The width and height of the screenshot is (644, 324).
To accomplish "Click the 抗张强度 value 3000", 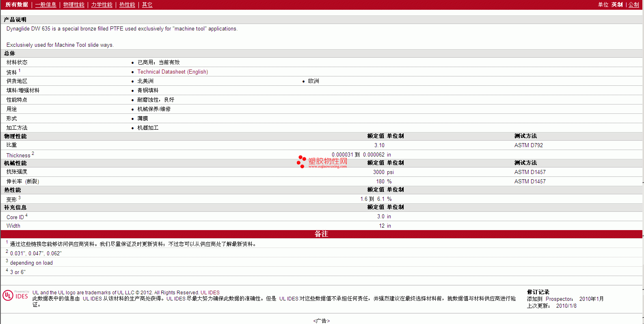I will click(x=379, y=172).
